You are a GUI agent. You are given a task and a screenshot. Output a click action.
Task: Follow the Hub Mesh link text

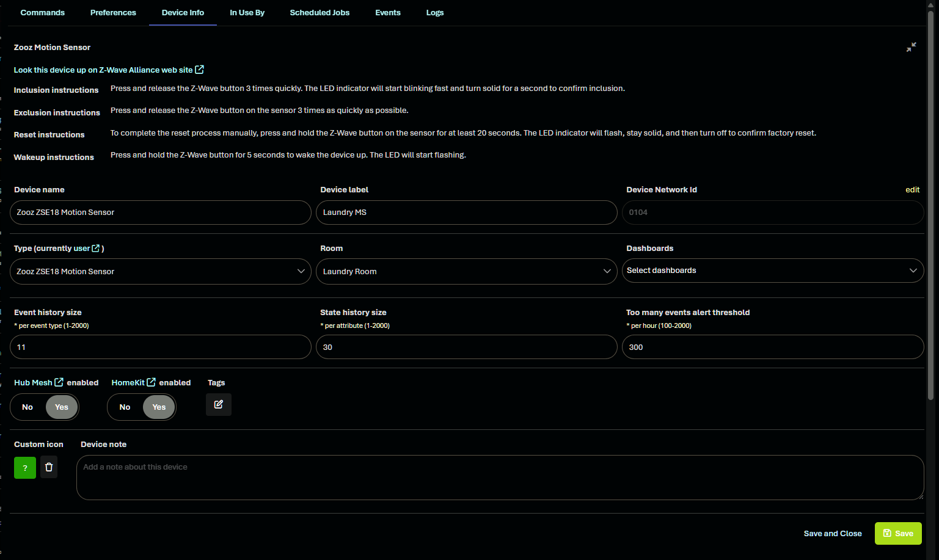(x=33, y=383)
